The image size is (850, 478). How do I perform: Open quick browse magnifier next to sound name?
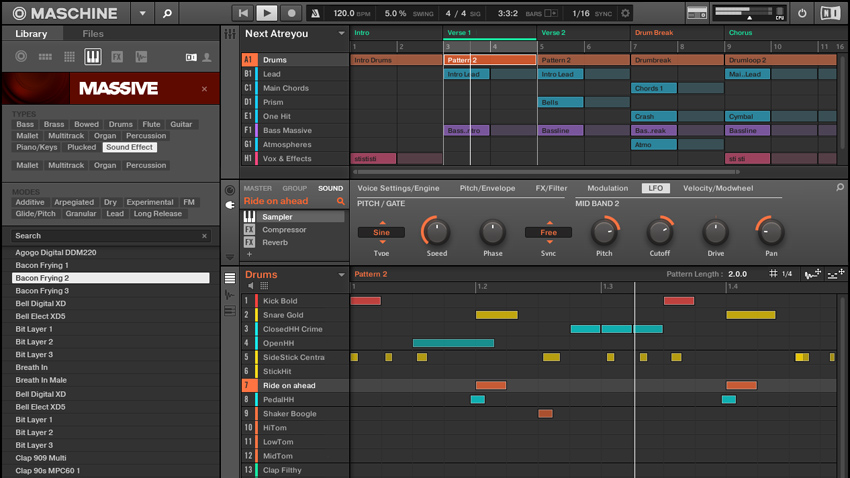tap(341, 202)
